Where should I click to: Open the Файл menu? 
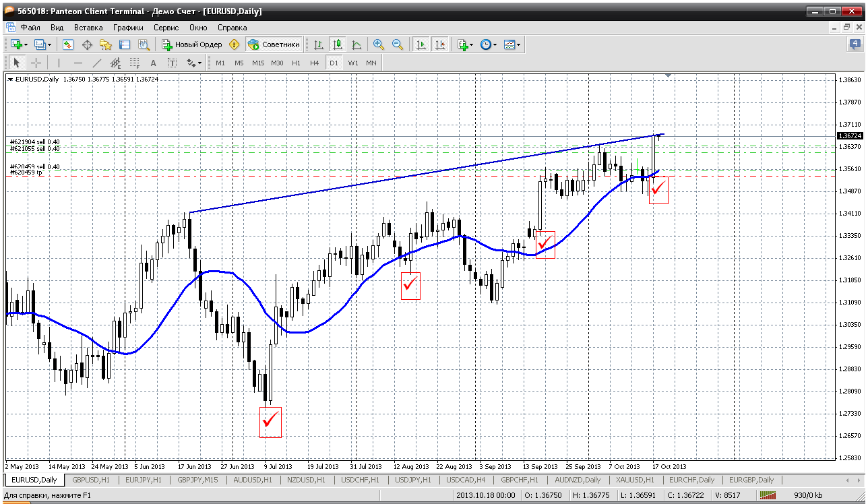click(x=30, y=28)
